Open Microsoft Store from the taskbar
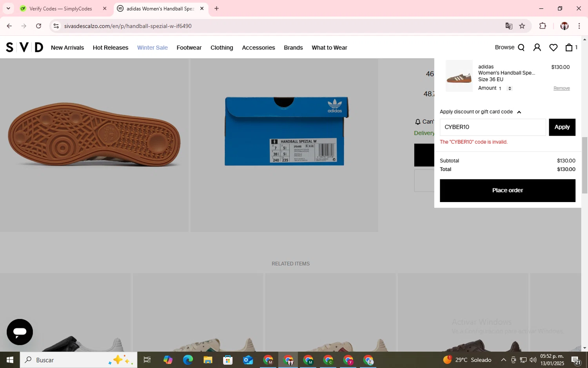Screen dimensions: 588x368 [x=228, y=360]
